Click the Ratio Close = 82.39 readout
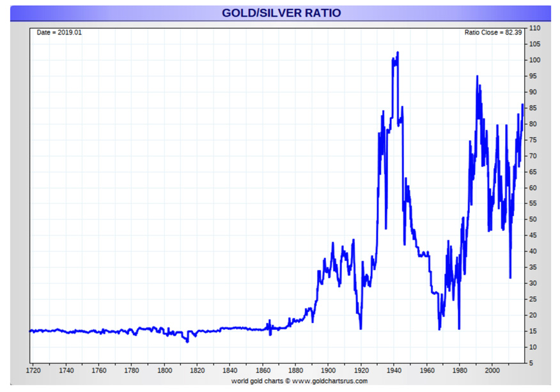 pos(494,32)
